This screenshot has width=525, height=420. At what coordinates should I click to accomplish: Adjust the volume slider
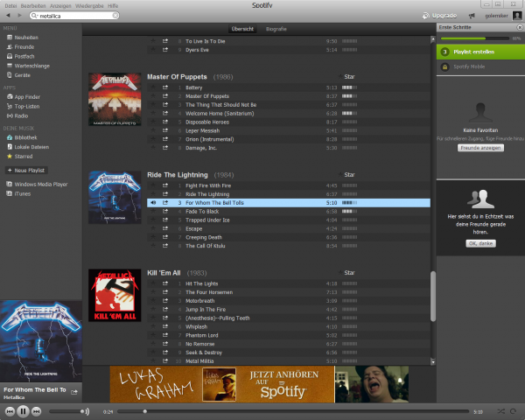tap(66, 411)
